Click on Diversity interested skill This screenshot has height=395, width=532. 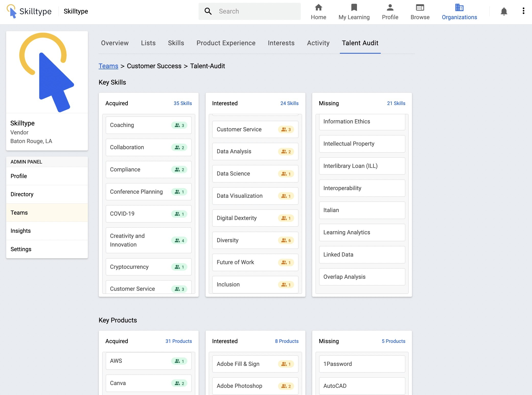click(255, 240)
